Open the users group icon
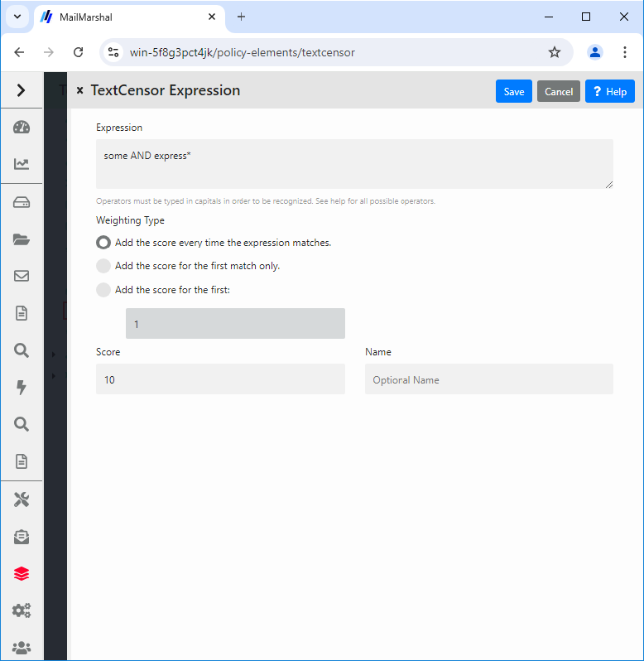 (22, 648)
